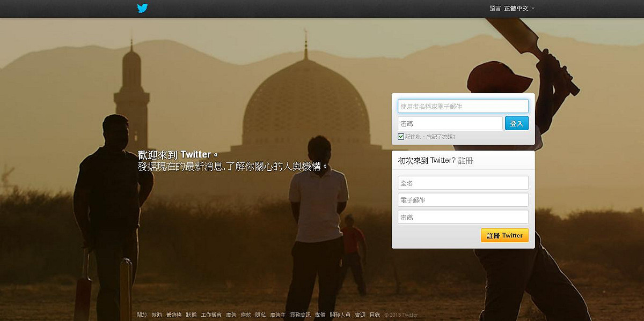Image resolution: width=644 pixels, height=321 pixels.
Task: Focus the 使用者名稱或電子郵件 login field
Action: click(463, 106)
